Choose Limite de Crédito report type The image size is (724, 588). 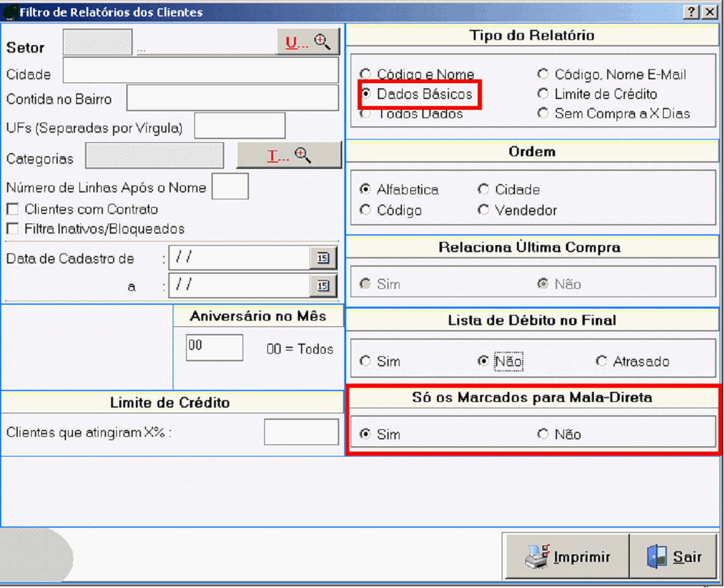(x=543, y=94)
